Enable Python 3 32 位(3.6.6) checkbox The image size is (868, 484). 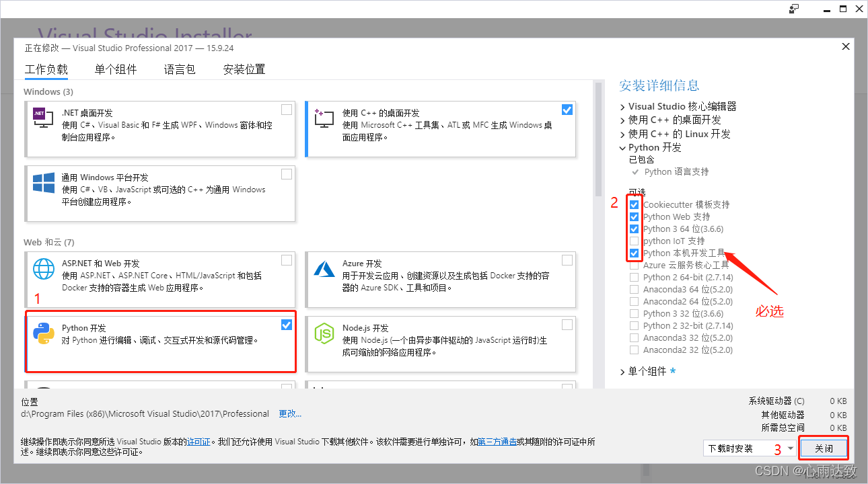click(634, 313)
